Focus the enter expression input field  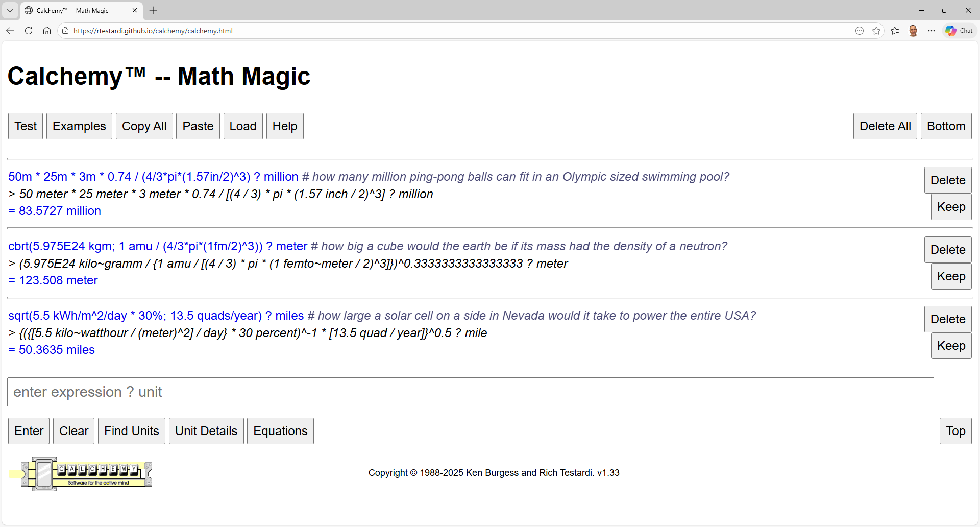pos(470,392)
